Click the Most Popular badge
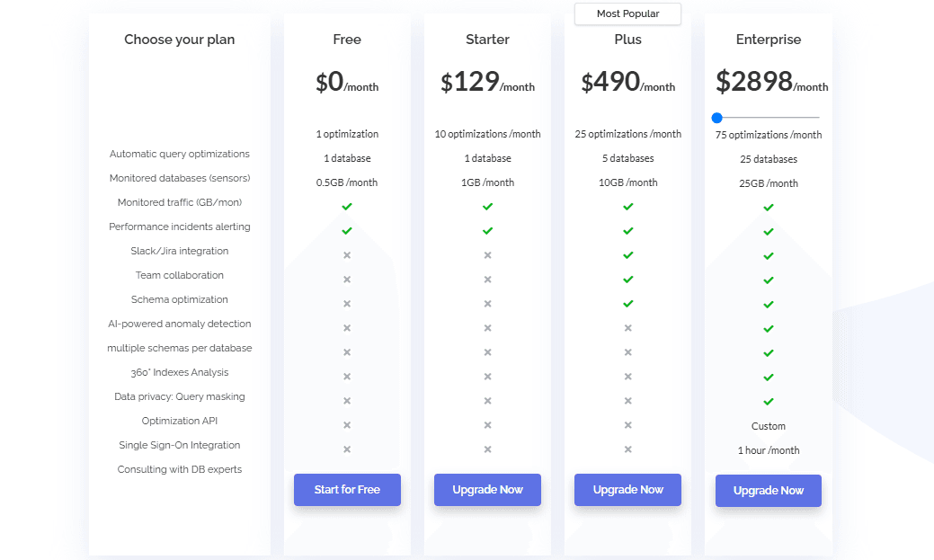 tap(627, 14)
